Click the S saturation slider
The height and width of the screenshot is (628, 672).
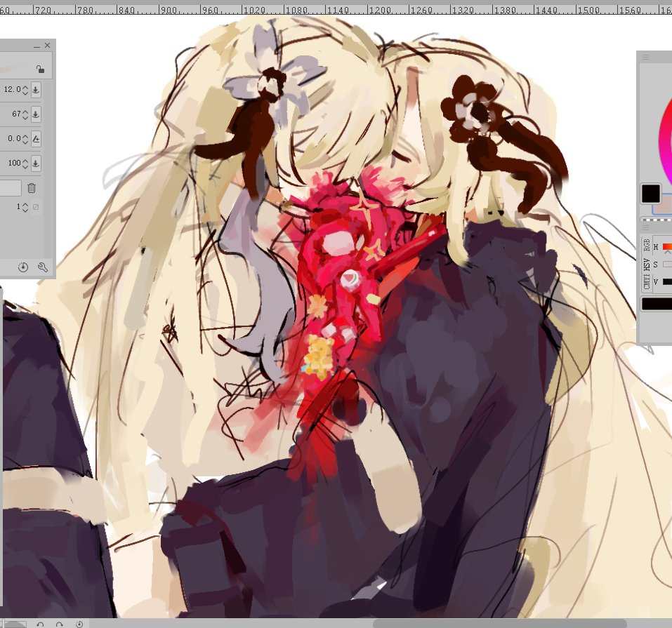(x=667, y=265)
